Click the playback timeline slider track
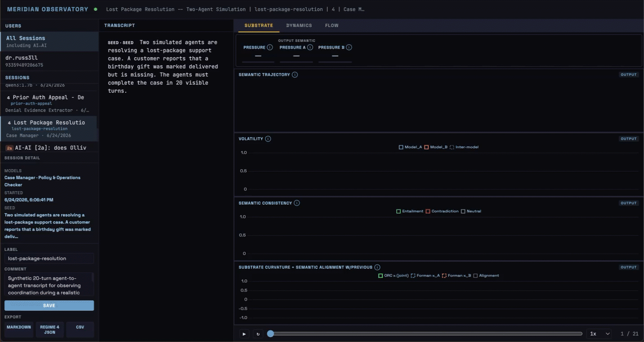Viewport: 644px width, 342px height. [x=425, y=334]
